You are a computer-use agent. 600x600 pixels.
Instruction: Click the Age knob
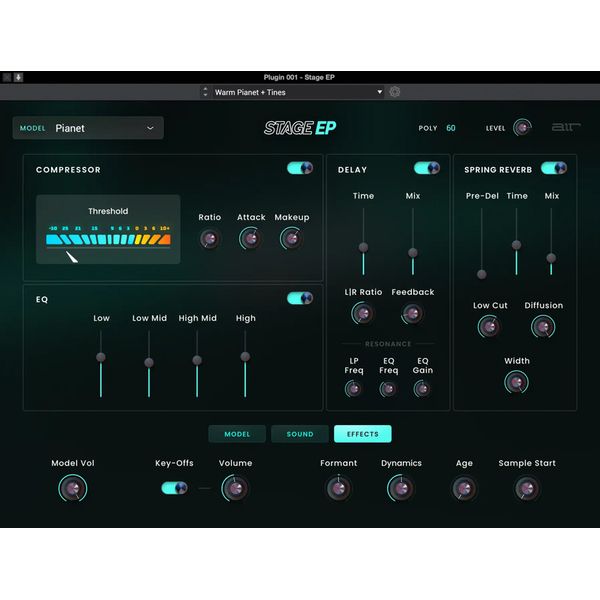[464, 488]
